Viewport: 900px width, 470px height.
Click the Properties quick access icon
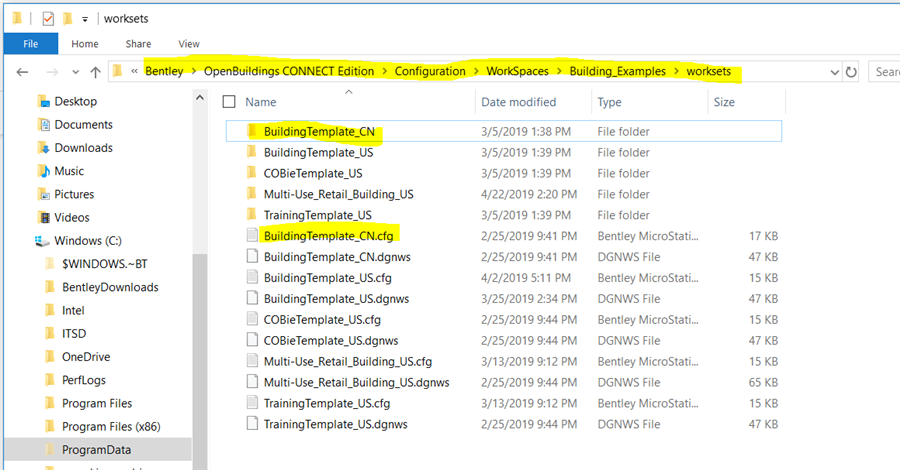click(48, 19)
